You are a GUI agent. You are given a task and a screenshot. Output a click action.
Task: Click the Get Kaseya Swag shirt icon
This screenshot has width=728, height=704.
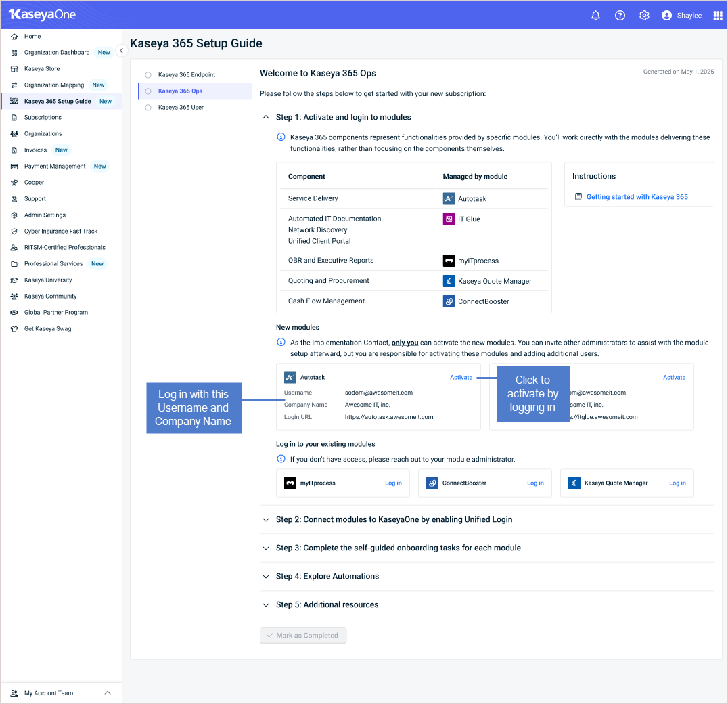pyautogui.click(x=14, y=329)
